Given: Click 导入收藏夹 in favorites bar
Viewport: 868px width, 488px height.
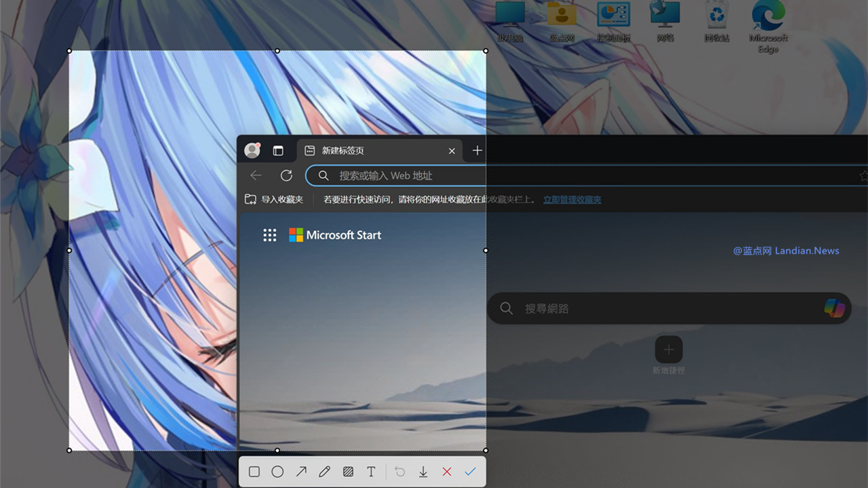Looking at the screenshot, I should tap(274, 199).
